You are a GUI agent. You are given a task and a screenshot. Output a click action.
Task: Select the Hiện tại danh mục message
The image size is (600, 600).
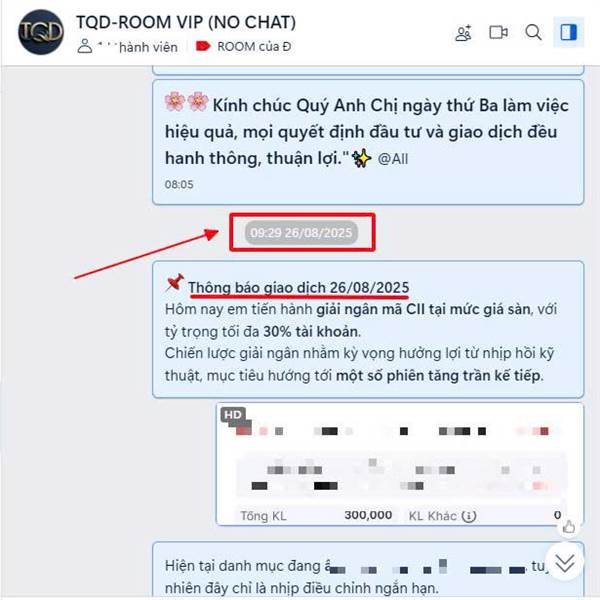click(368, 570)
